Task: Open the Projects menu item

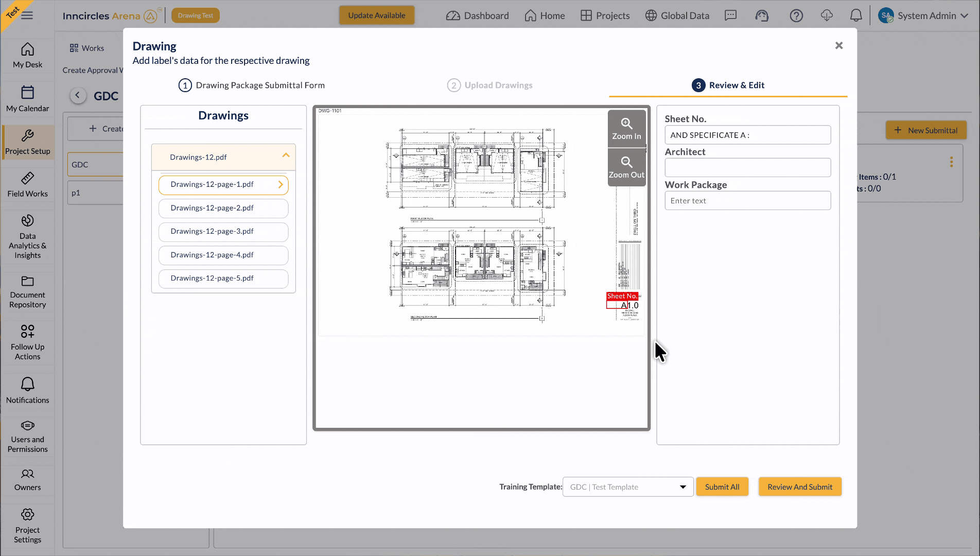Action: (605, 15)
